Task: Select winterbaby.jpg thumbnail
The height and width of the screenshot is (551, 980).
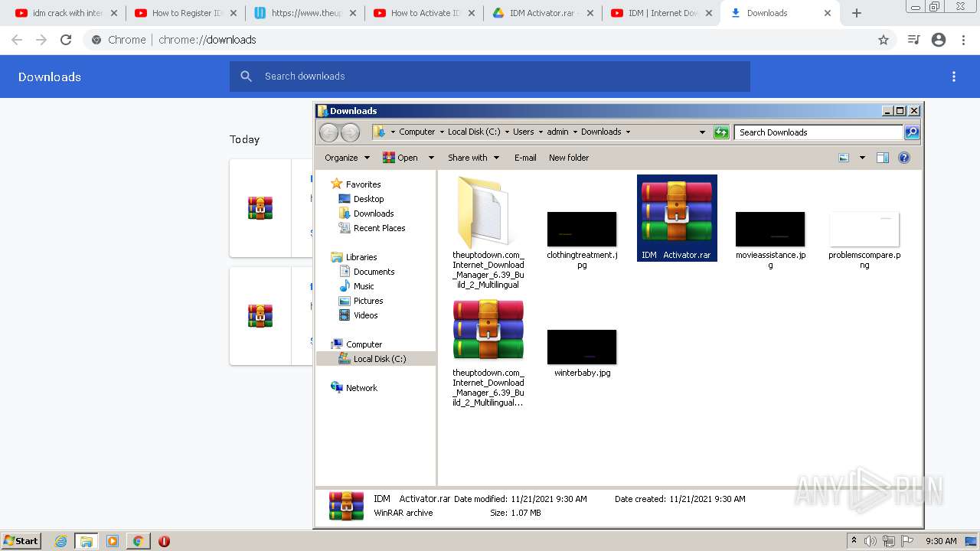Action: (x=582, y=347)
